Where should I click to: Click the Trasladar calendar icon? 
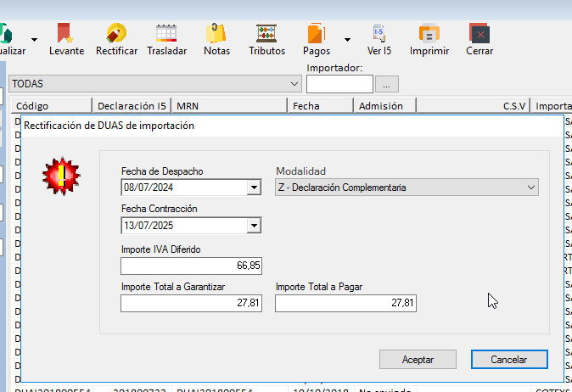point(166,34)
